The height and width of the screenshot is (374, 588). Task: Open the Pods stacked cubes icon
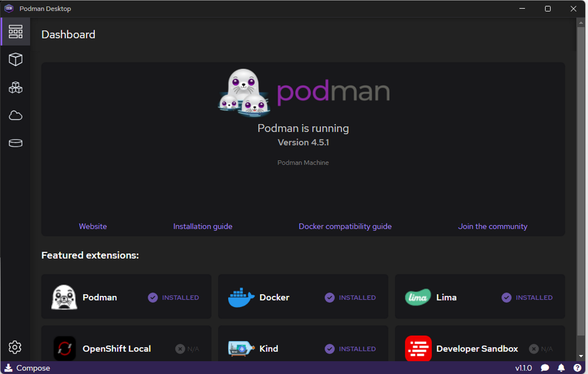16,87
